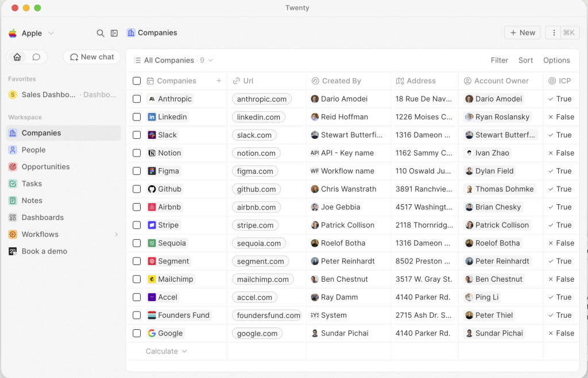Collapse the sidebar panel icon
Image resolution: width=588 pixels, height=378 pixels.
114,33
